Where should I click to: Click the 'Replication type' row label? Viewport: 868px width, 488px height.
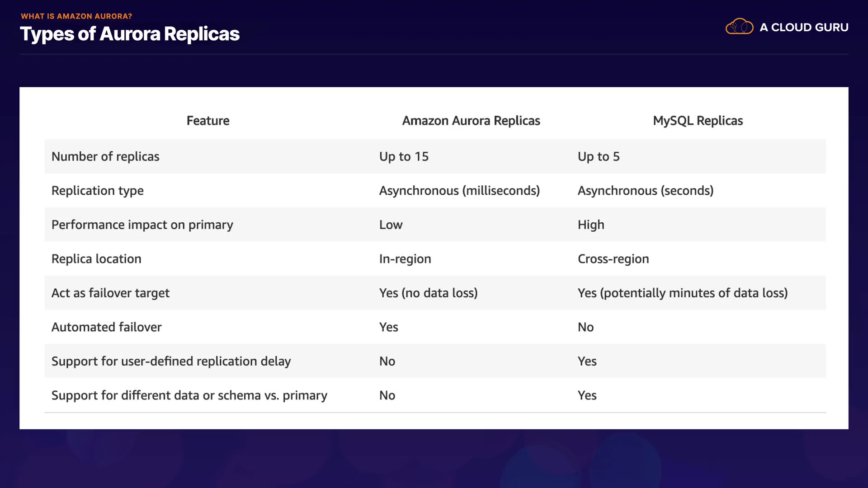pyautogui.click(x=98, y=191)
